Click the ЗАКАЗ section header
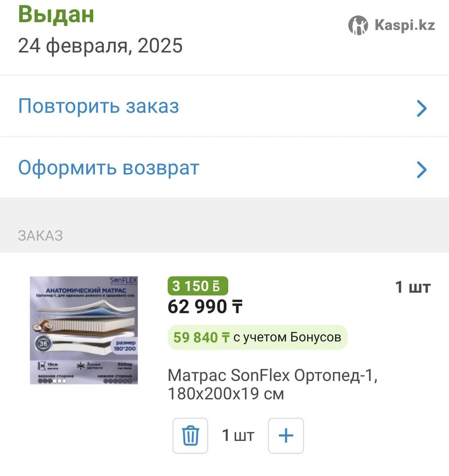 pos(40,236)
